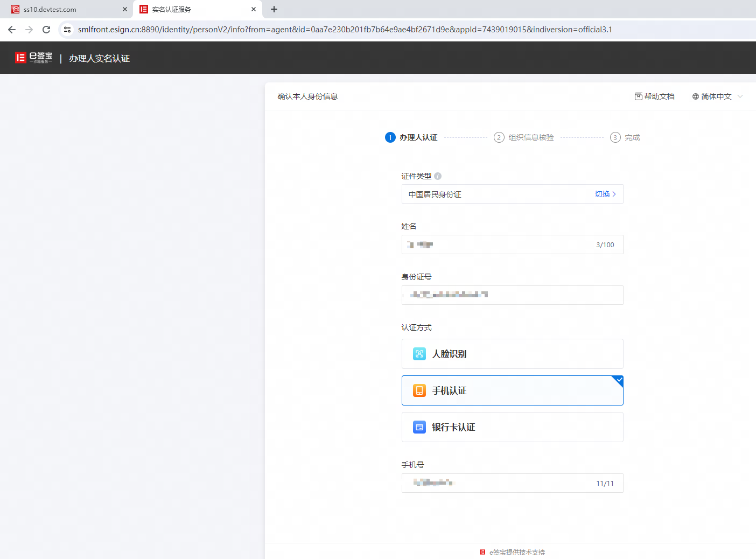Click the globe icon beside 简体中文
756x559 pixels.
[696, 96]
